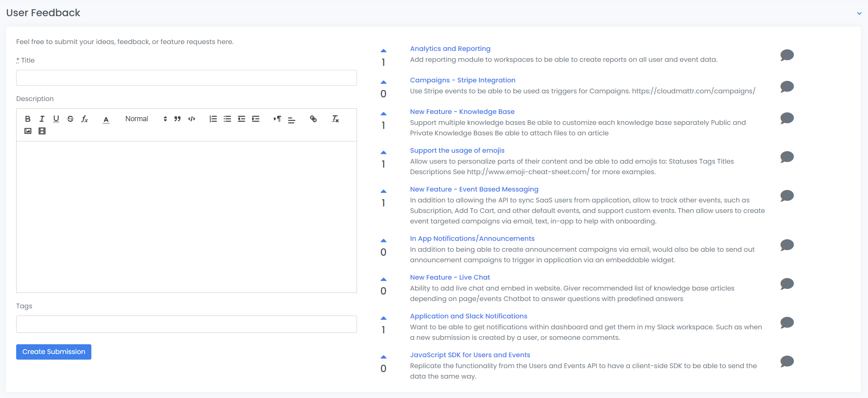Open New Feature - Live Chat link
Image resolution: width=868 pixels, height=398 pixels.
(450, 277)
